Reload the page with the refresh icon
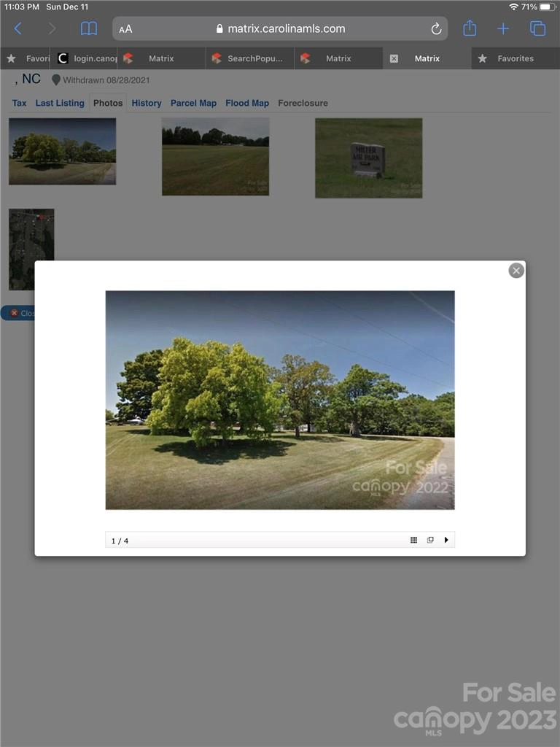560x747 pixels. click(436, 28)
